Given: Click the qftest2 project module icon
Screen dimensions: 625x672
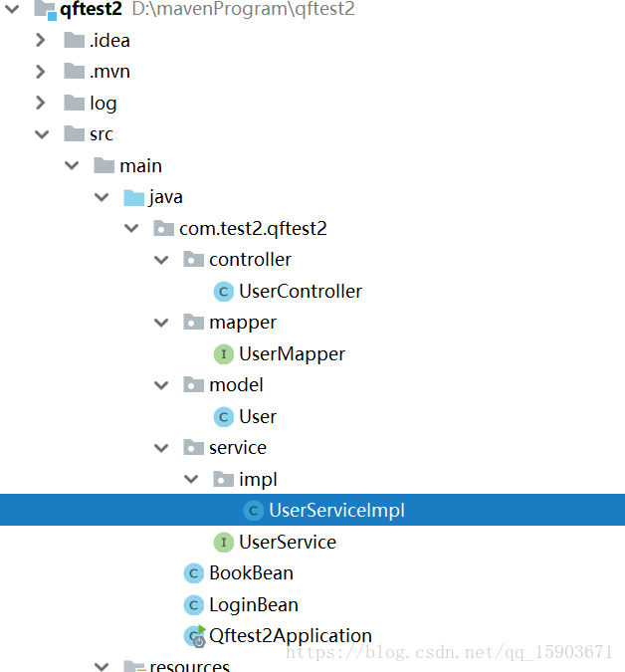Looking at the screenshot, I should click(46, 9).
